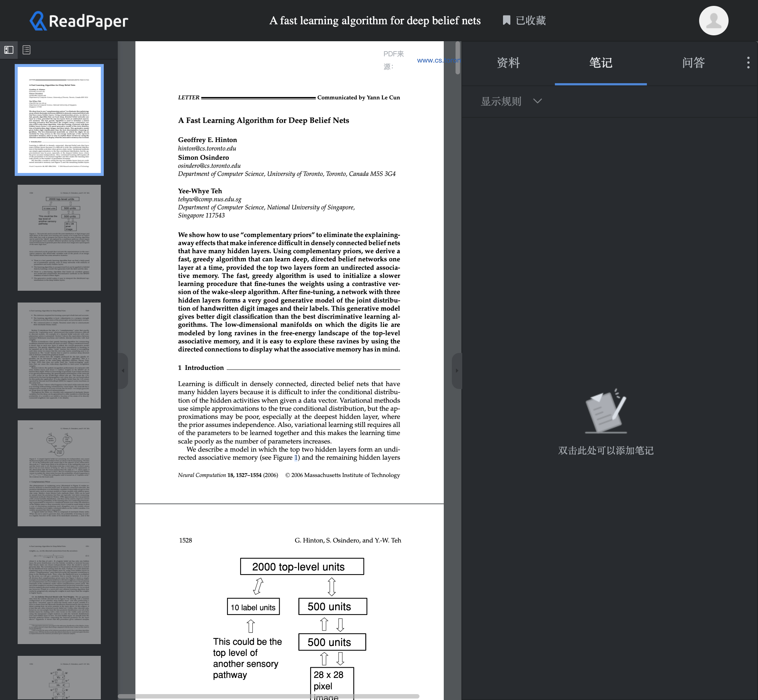Select the page 4 thumbnail
Image resolution: width=758 pixels, height=700 pixels.
59,473
